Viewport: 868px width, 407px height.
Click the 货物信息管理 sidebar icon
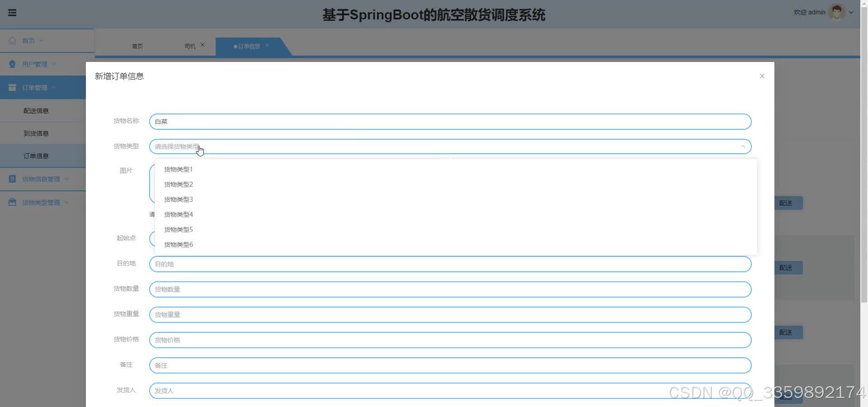12,179
